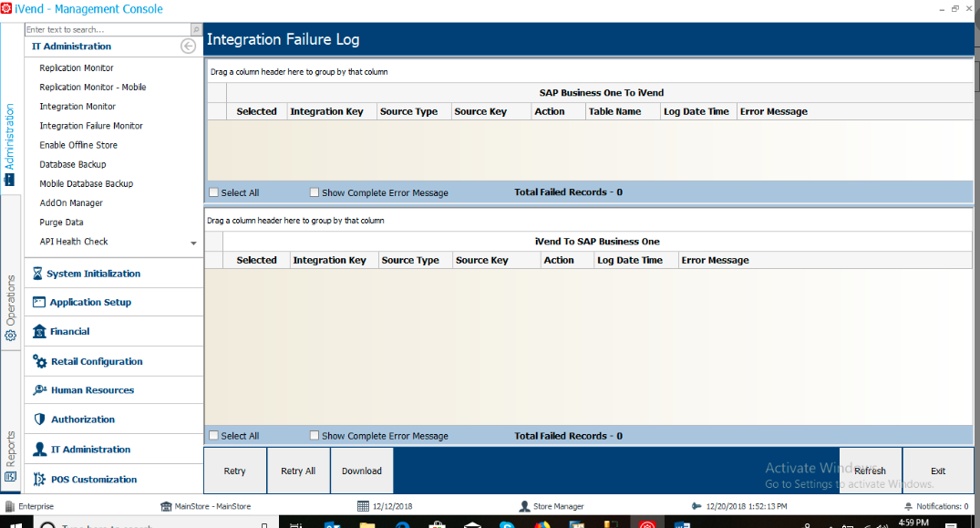
Task: Open Financial via its bank building icon
Action: [x=39, y=331]
